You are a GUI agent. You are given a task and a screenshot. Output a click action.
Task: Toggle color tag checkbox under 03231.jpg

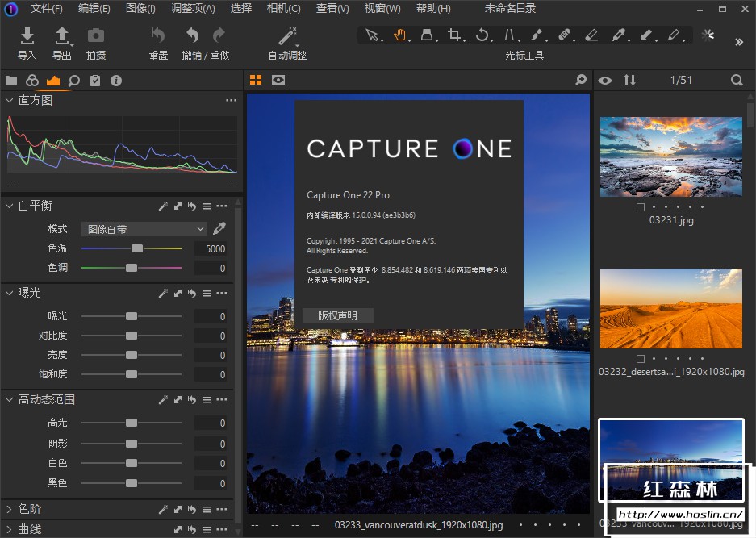[x=640, y=207]
